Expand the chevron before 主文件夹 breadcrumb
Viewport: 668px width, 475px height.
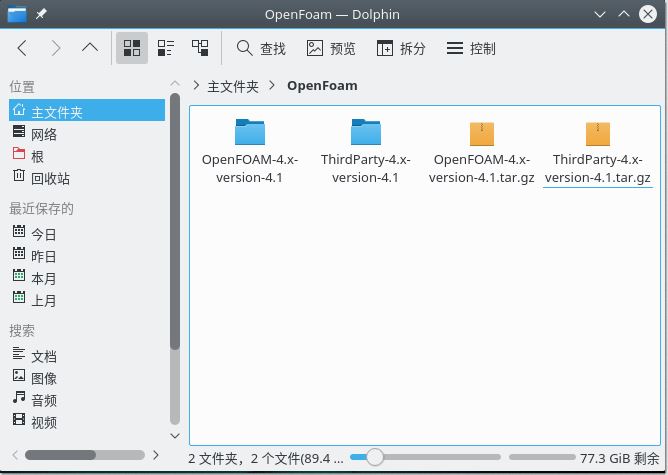click(x=196, y=86)
